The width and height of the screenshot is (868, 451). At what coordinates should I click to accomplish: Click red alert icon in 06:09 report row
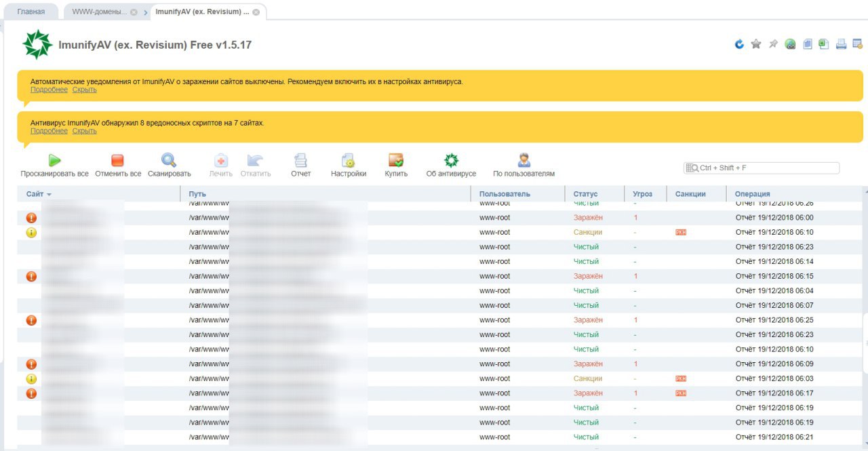pyautogui.click(x=31, y=364)
